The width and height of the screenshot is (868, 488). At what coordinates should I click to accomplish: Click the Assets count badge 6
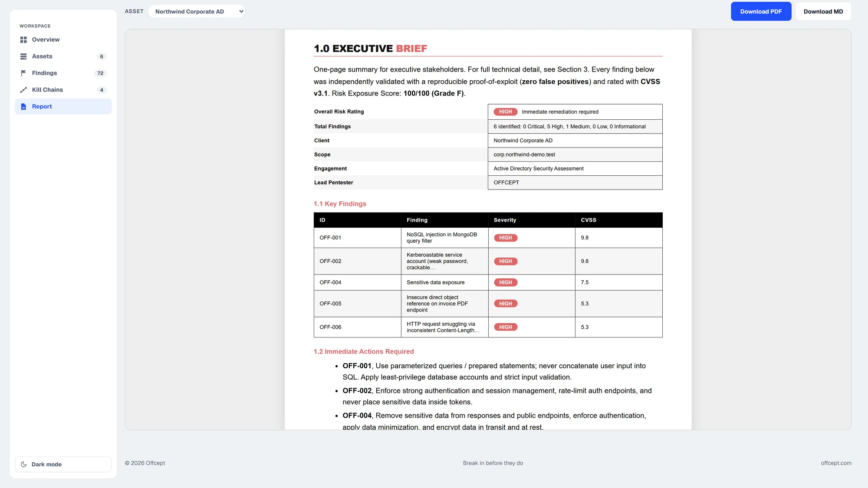tap(102, 56)
